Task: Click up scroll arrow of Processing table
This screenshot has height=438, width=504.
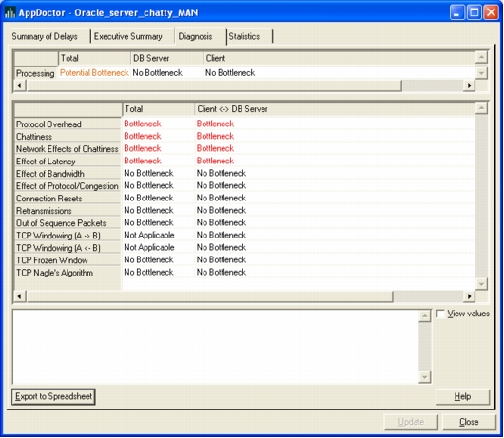Action: coord(481,57)
